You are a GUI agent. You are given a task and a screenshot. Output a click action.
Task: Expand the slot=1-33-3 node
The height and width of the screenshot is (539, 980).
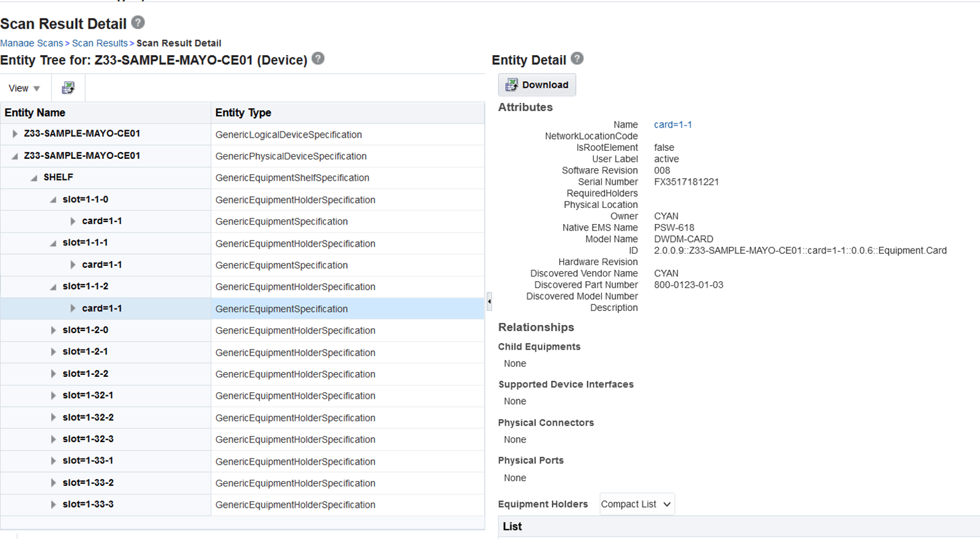click(54, 504)
